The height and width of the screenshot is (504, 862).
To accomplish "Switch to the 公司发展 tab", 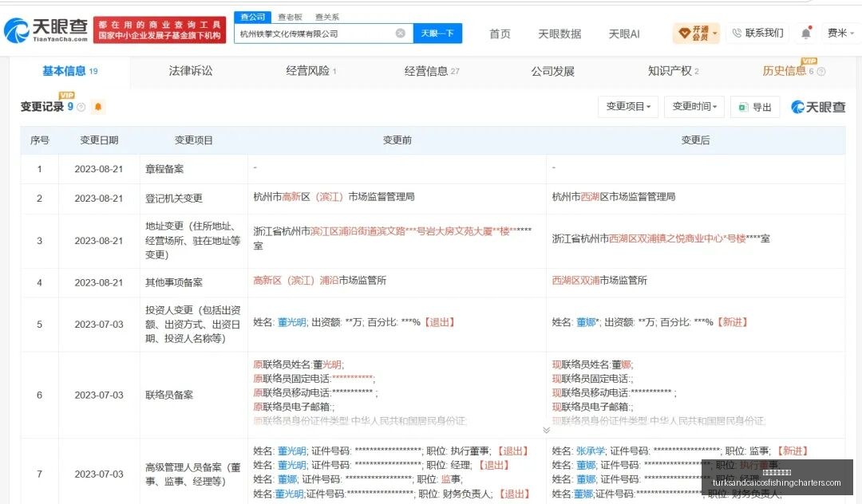I will pyautogui.click(x=552, y=71).
